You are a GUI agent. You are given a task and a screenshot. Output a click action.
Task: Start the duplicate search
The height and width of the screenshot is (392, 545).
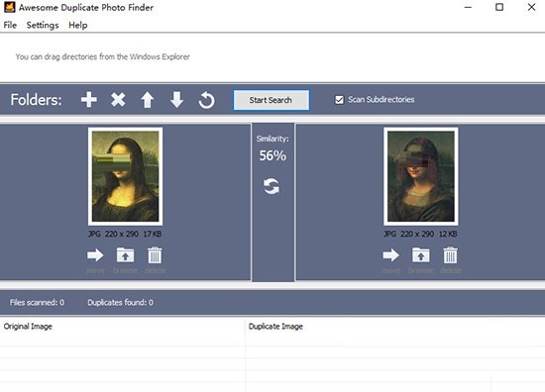pyautogui.click(x=272, y=100)
